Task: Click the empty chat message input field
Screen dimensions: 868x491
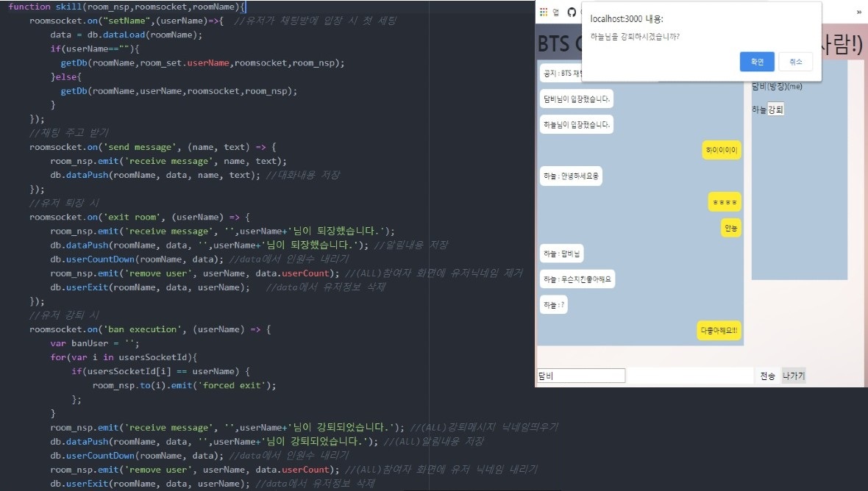Action: coord(689,376)
